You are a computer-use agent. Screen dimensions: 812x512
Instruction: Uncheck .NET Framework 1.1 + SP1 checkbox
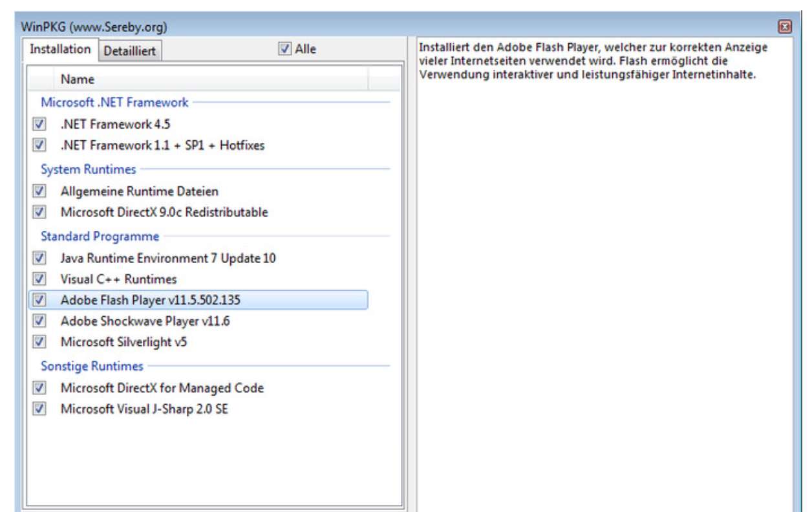point(40,145)
